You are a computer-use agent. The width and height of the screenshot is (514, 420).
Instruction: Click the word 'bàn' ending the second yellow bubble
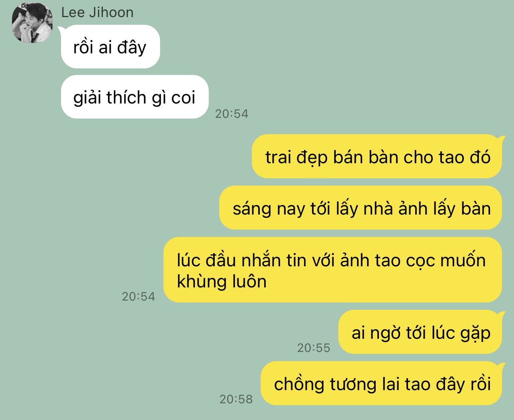click(x=476, y=209)
